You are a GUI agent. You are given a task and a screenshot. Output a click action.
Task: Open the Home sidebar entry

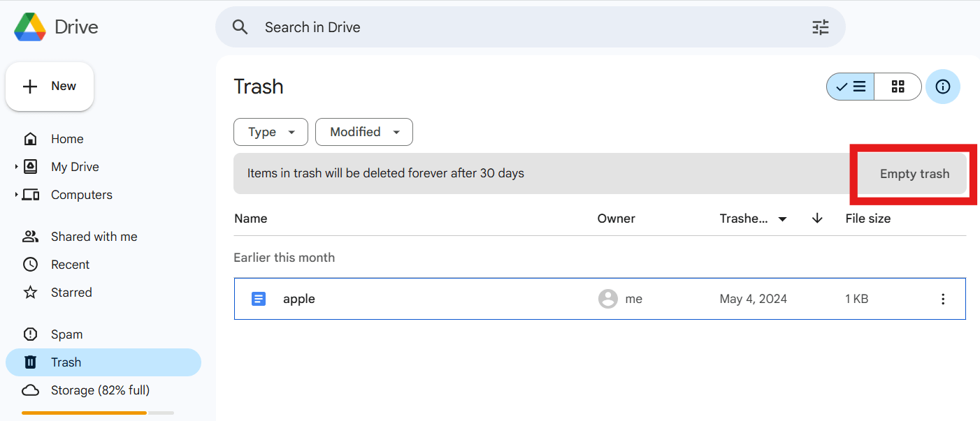(67, 138)
